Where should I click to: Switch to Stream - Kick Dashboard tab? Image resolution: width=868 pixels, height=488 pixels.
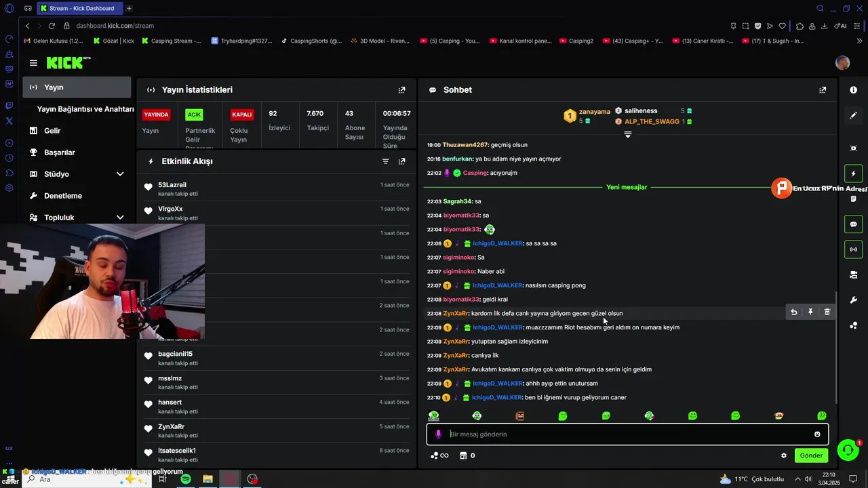[x=79, y=8]
